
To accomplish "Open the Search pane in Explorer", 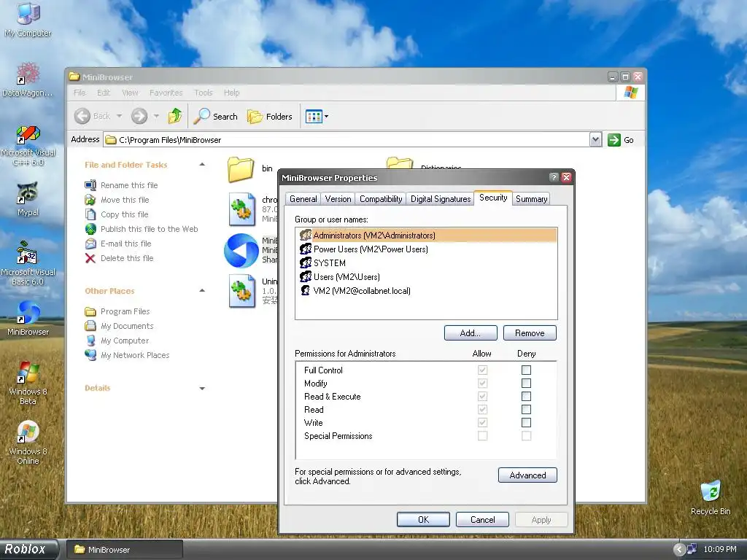I will (x=215, y=116).
